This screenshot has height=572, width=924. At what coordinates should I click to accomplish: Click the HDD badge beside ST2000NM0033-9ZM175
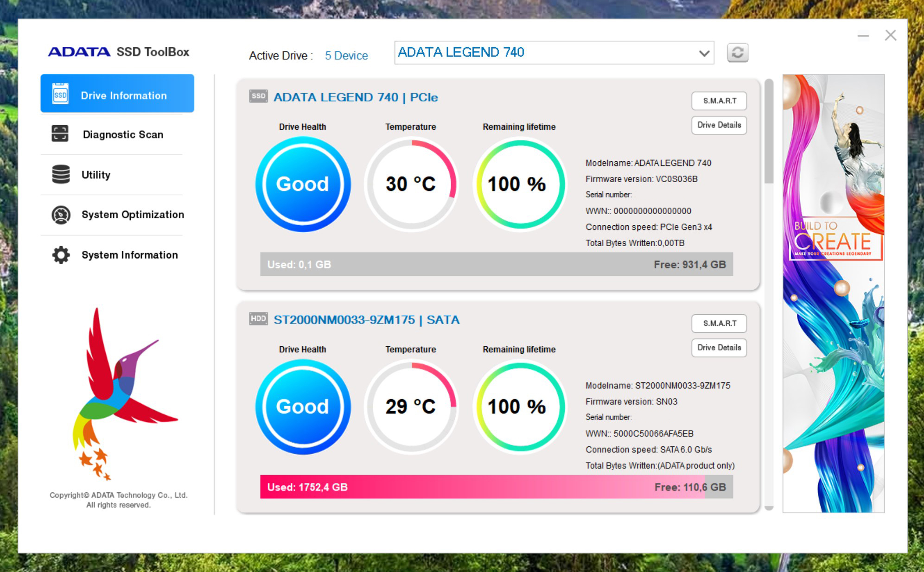pyautogui.click(x=258, y=319)
